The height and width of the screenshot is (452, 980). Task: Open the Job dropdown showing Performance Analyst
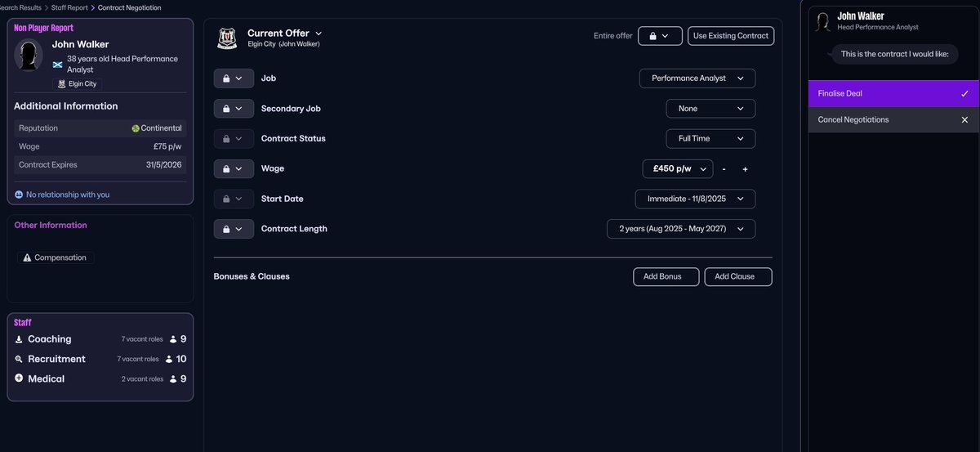[x=697, y=78]
